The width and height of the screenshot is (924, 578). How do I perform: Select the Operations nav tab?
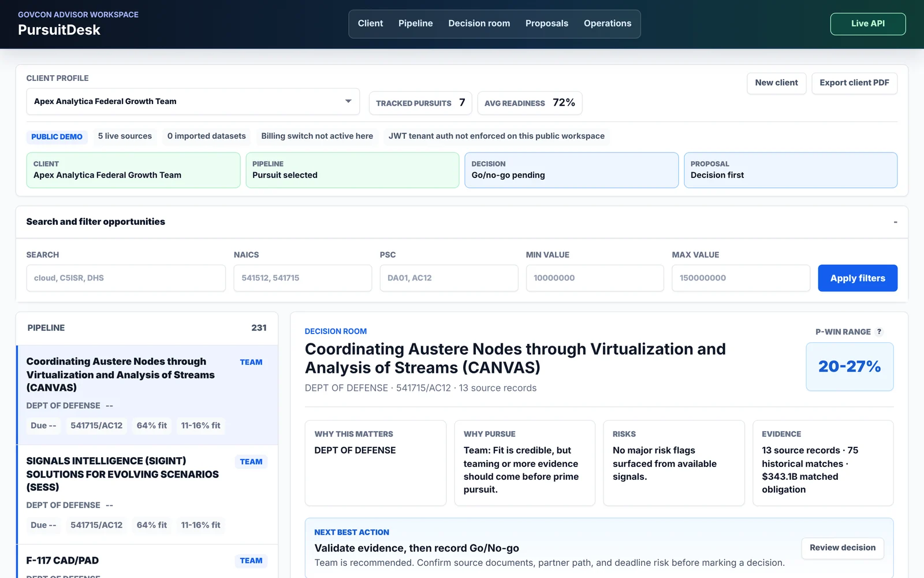607,24
